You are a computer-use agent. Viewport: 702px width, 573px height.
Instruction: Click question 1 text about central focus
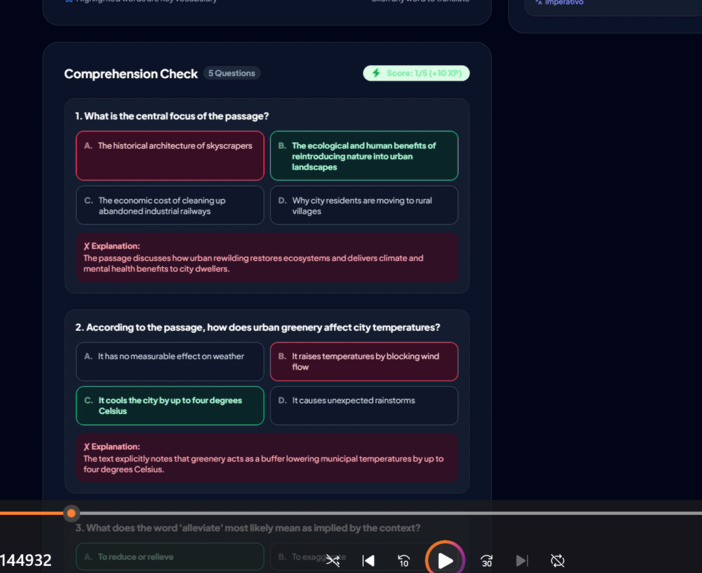pos(172,116)
